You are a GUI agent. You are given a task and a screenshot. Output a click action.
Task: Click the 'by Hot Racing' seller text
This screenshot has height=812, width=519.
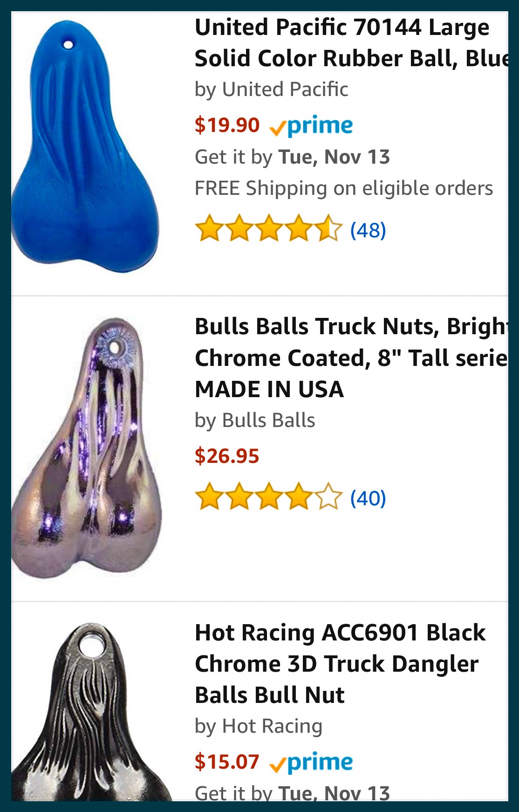[x=259, y=726]
